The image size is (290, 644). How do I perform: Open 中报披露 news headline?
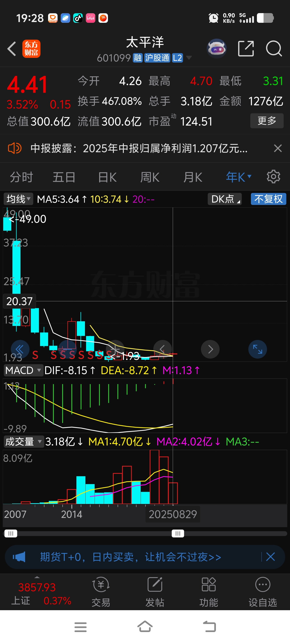pos(139,148)
